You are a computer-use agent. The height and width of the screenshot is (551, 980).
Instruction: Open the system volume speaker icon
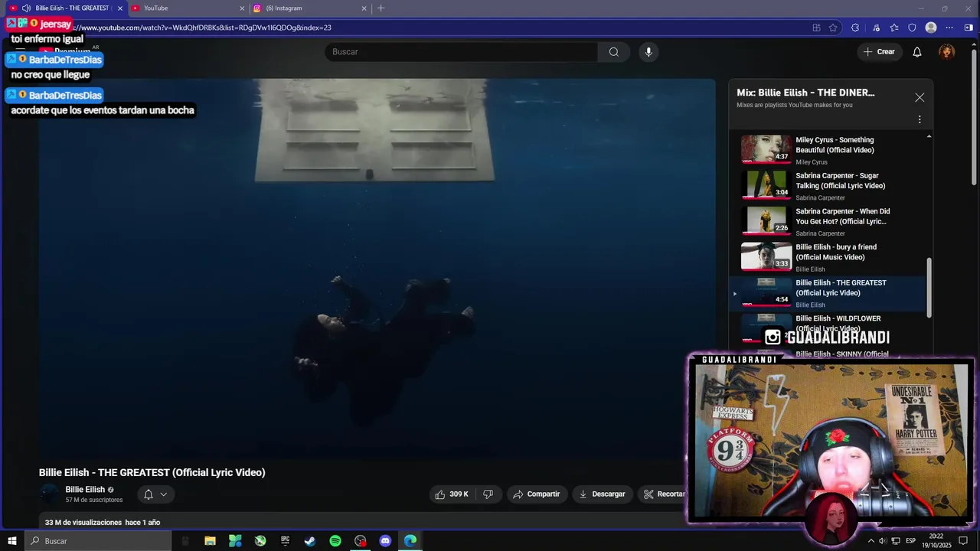click(883, 541)
